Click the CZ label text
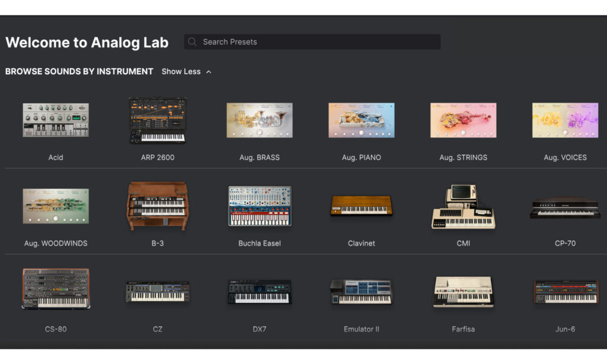 pyautogui.click(x=158, y=329)
